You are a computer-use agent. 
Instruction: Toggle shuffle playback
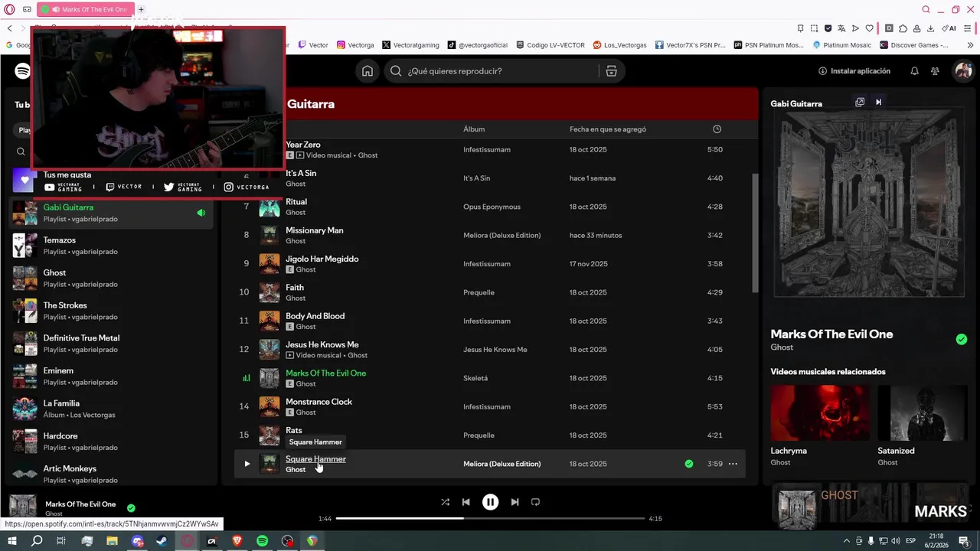point(445,502)
